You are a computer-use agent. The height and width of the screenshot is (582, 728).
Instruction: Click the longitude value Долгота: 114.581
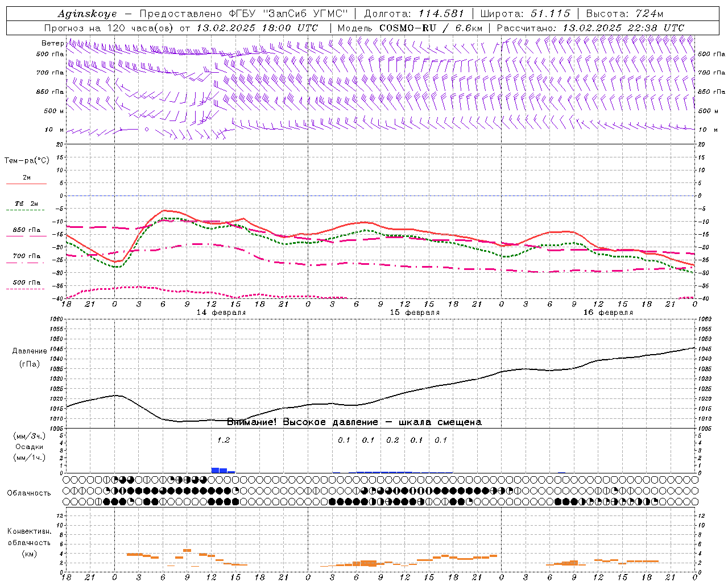tap(414, 14)
